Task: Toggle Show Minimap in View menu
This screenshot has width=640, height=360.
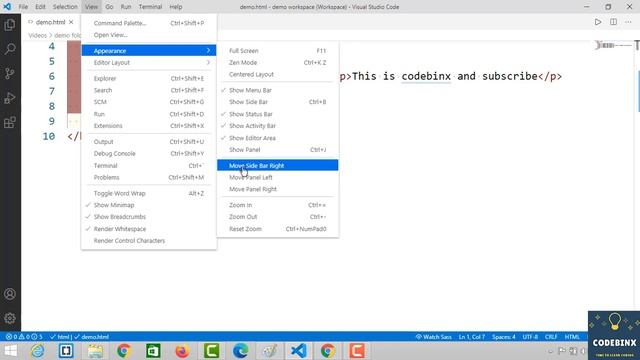Action: click(x=149, y=205)
